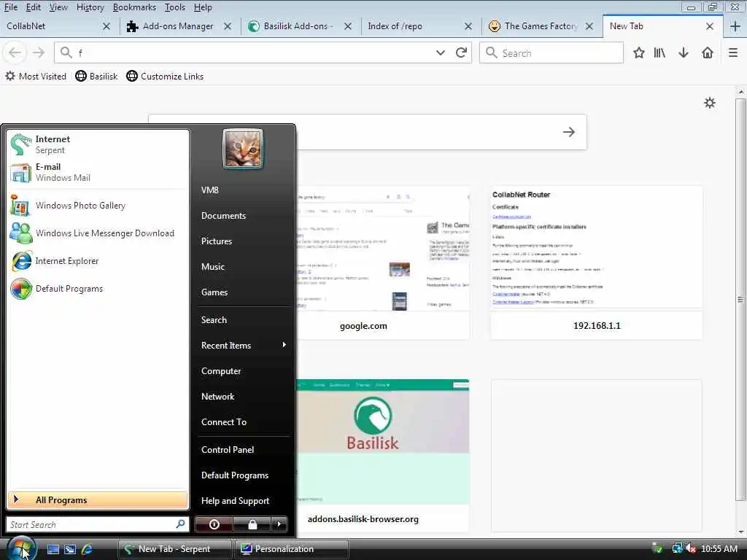
Task: Click Show Desktop quick launch icon
Action: click(53, 549)
